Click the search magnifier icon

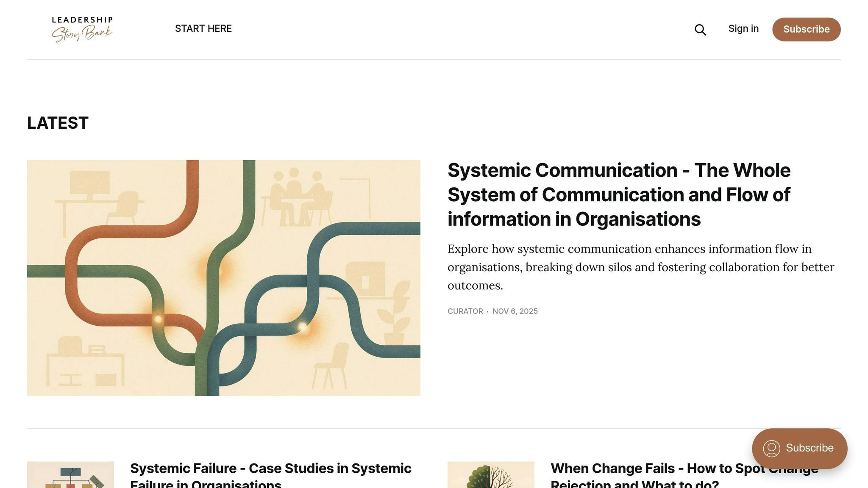point(700,30)
